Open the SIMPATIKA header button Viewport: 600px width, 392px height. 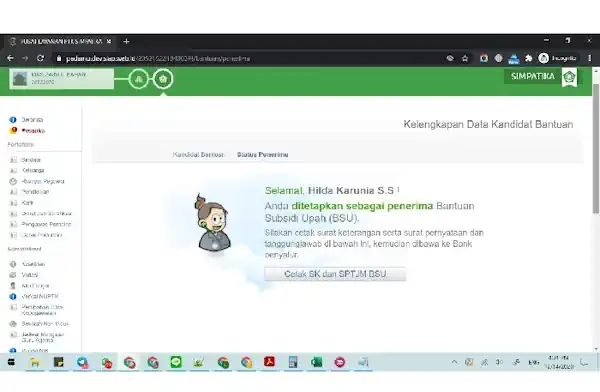(x=533, y=76)
